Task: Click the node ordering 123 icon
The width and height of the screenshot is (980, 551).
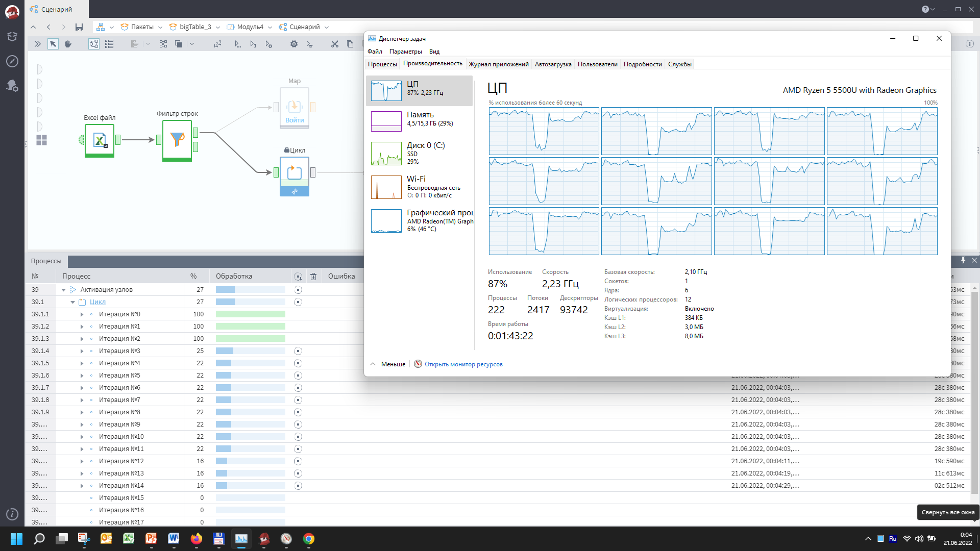Action: pos(217,44)
